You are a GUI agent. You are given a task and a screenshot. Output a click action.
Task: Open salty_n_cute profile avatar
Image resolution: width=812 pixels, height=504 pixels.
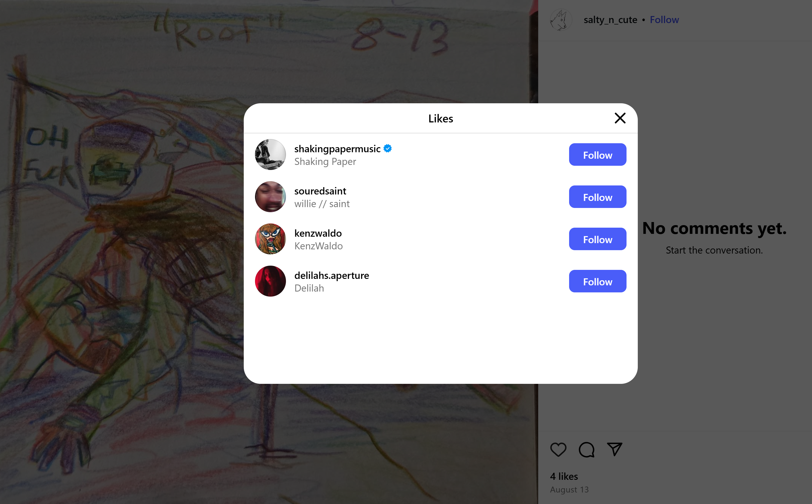pos(561,20)
